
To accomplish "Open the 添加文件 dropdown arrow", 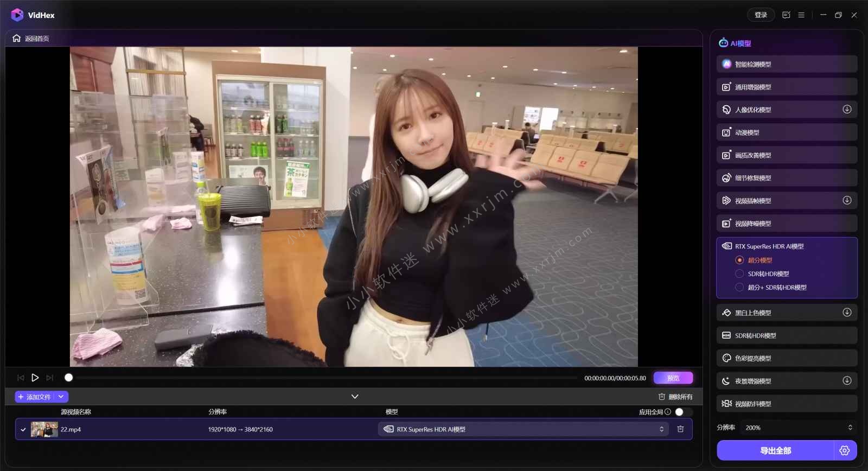I will pyautogui.click(x=61, y=397).
